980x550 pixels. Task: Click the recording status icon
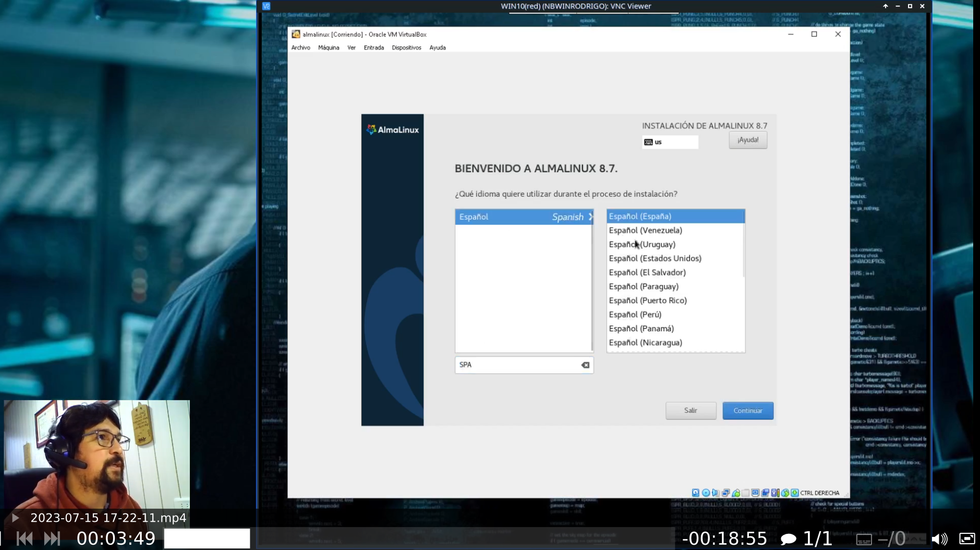coord(765,493)
